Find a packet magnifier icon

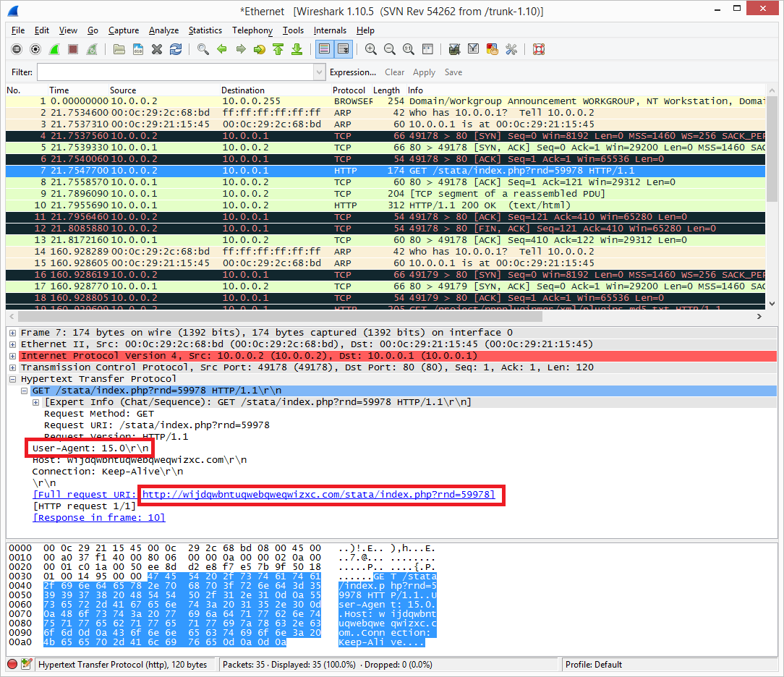pos(203,49)
